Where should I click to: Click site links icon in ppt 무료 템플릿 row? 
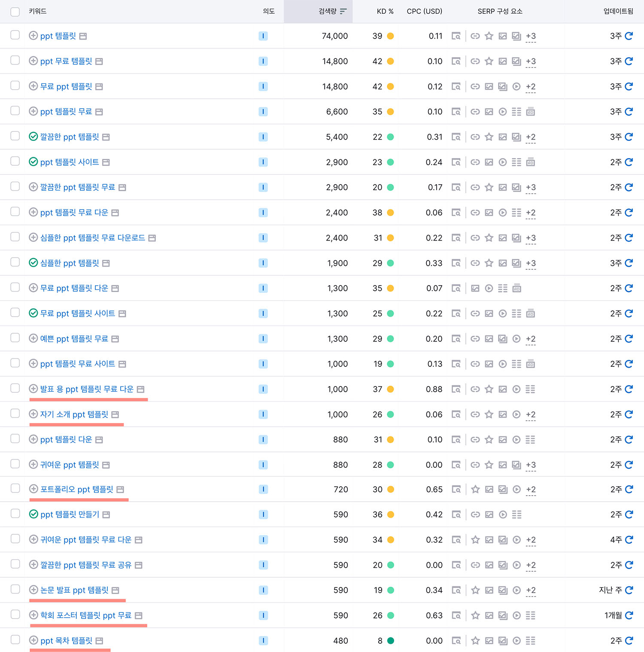[475, 61]
